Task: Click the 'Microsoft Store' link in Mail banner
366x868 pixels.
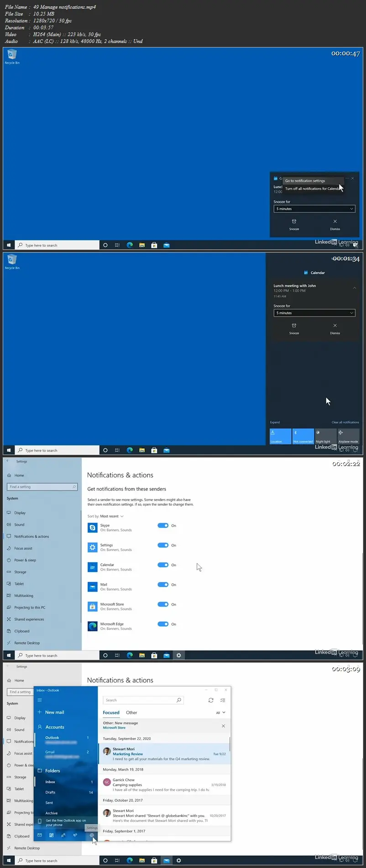Action: click(114, 728)
